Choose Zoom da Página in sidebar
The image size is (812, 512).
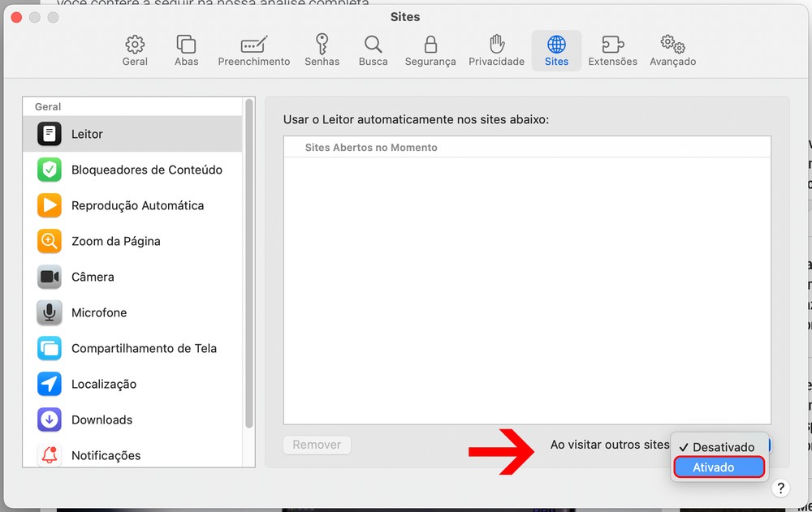(x=115, y=241)
